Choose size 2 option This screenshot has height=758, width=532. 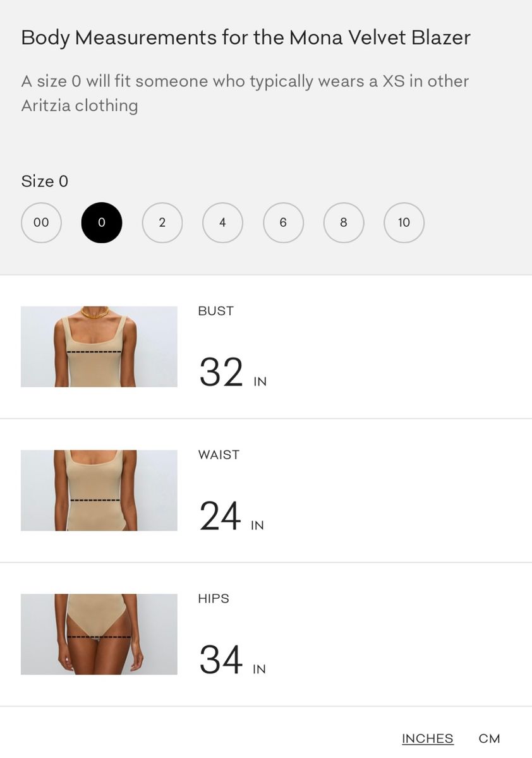point(162,222)
